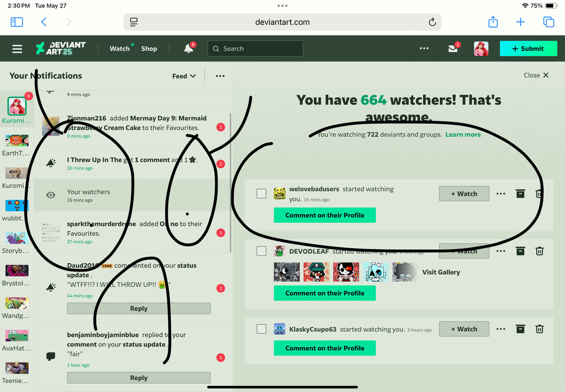Open the Watch menu item
This screenshot has height=392, width=565.
coord(120,49)
